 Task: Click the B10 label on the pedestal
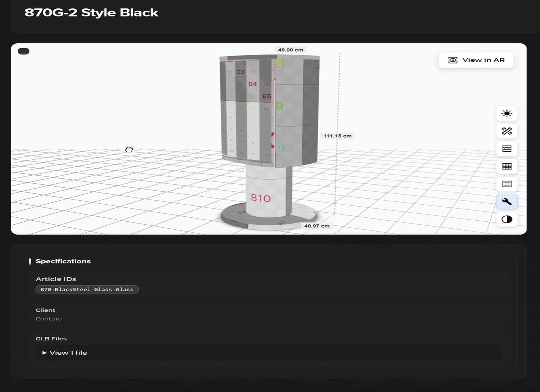tap(261, 198)
